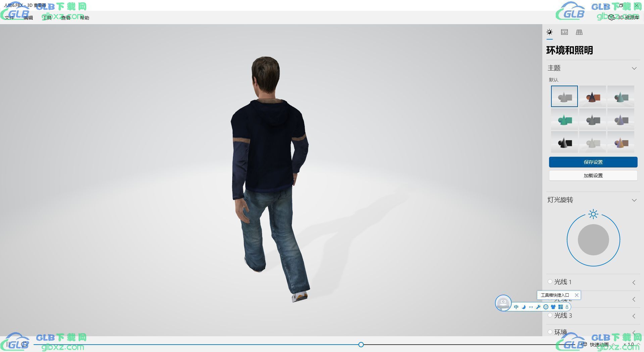Viewport: 644px width, 352px height.
Task: Collapse the 灯光旋转 section
Action: [634, 200]
